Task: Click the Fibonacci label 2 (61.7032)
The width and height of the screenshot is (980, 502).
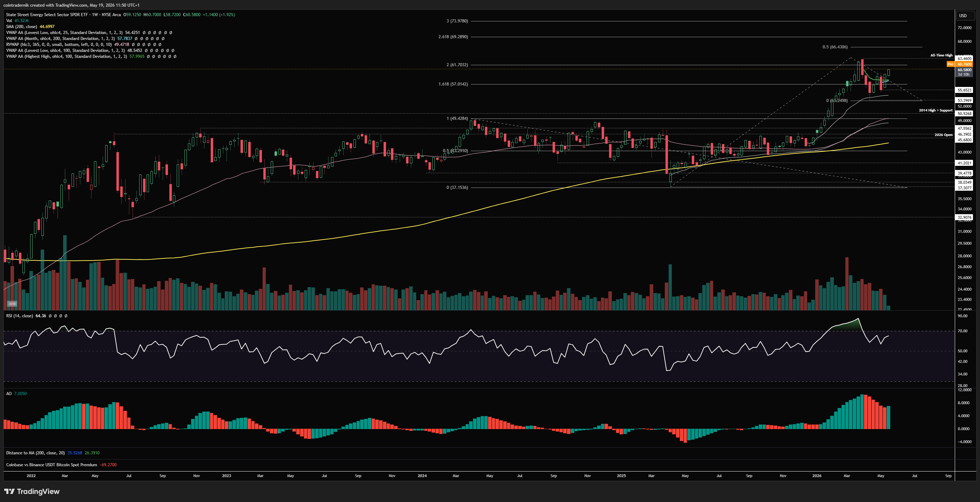Action: [457, 65]
